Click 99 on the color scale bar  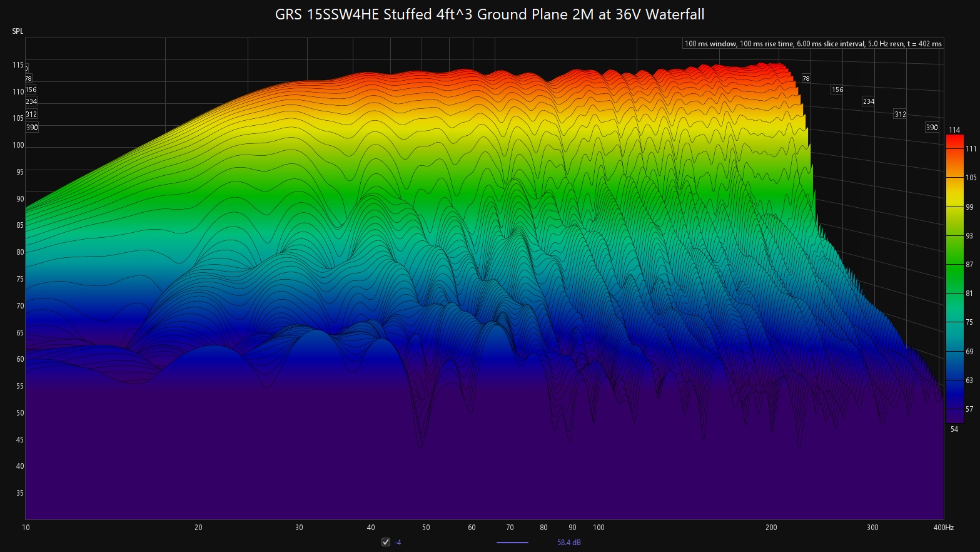[970, 207]
